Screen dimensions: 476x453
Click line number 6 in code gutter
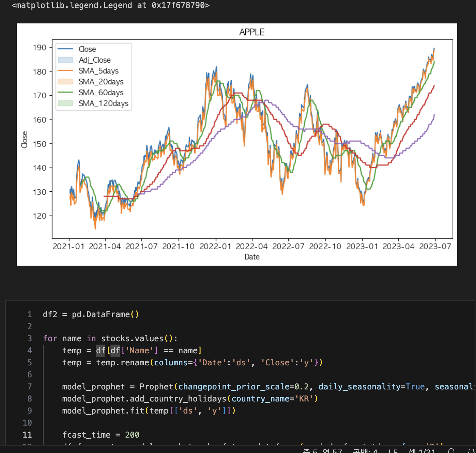point(29,375)
